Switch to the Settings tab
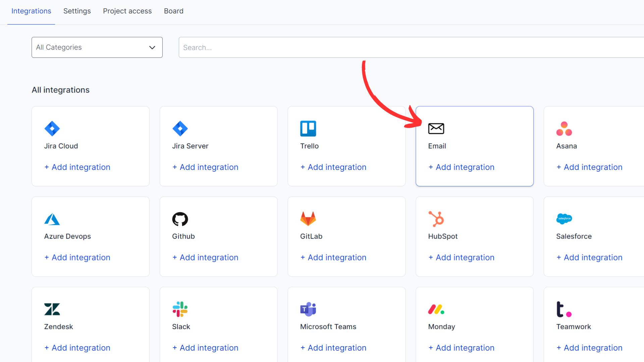The width and height of the screenshot is (644, 362). point(77,11)
